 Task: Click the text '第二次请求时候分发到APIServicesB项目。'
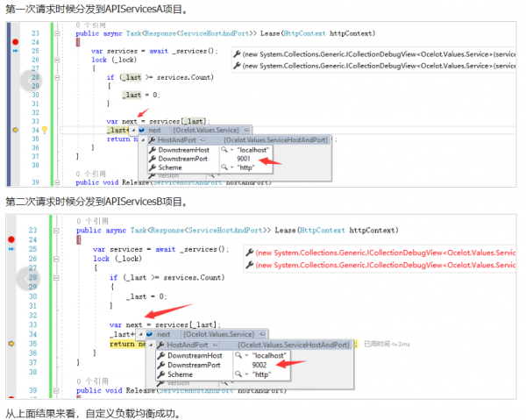coord(96,202)
